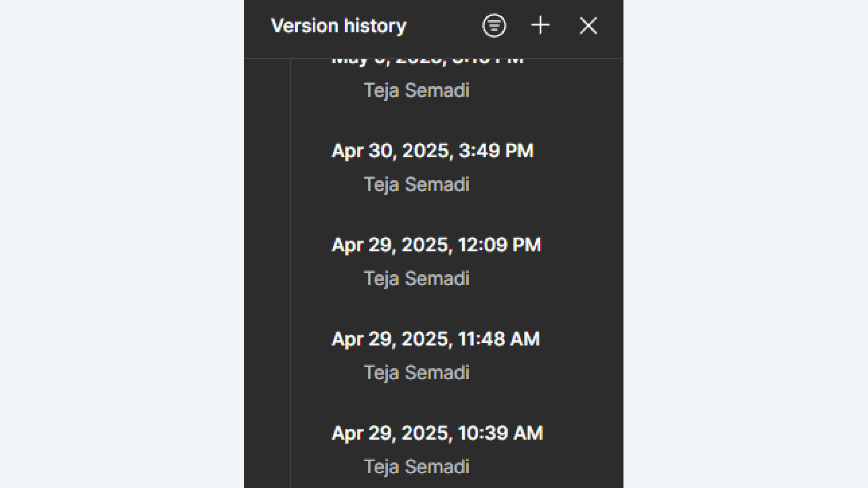
Task: Click Teja Semadi under the 10:39 AM version
Action: (x=417, y=467)
